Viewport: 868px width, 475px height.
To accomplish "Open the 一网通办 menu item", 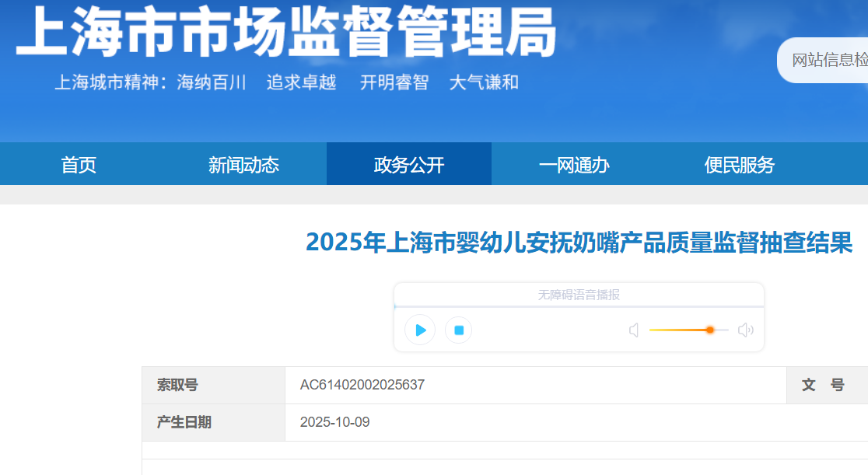I will click(x=574, y=165).
